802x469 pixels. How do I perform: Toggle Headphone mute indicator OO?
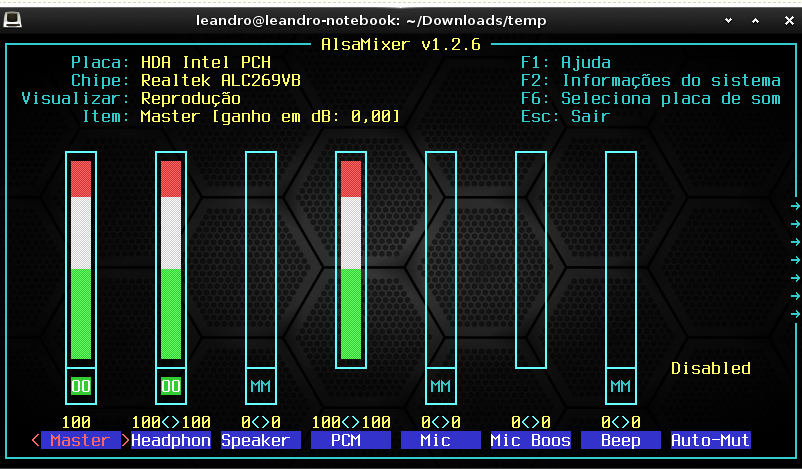pos(171,386)
